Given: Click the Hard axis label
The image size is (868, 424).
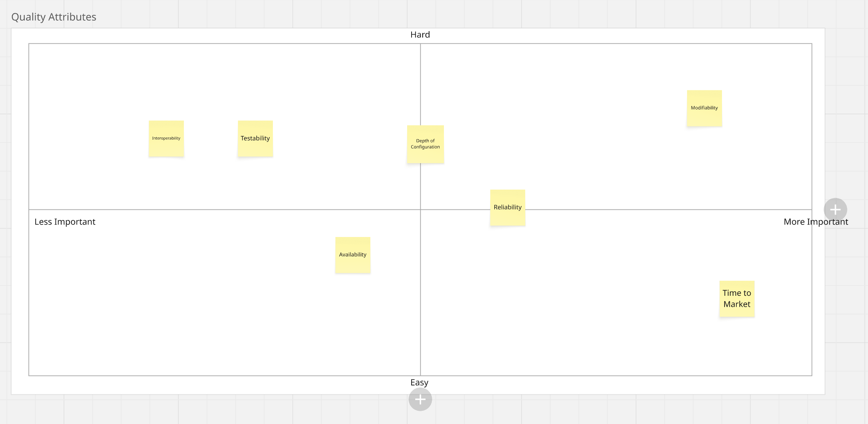Looking at the screenshot, I should tap(420, 35).
